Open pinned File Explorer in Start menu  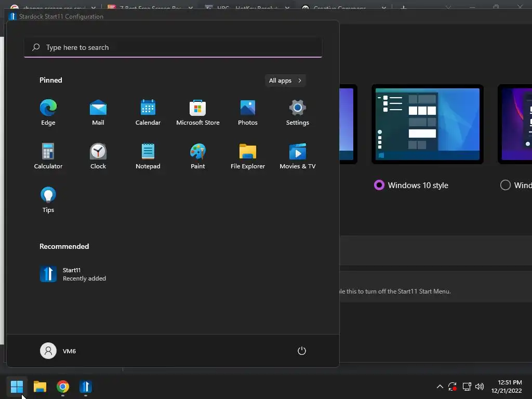click(x=248, y=156)
